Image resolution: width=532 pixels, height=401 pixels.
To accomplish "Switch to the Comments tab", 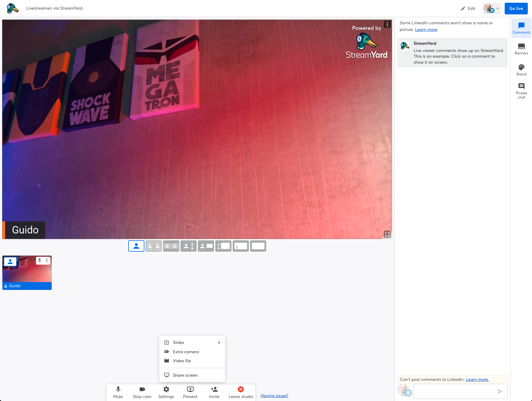I will click(x=521, y=28).
